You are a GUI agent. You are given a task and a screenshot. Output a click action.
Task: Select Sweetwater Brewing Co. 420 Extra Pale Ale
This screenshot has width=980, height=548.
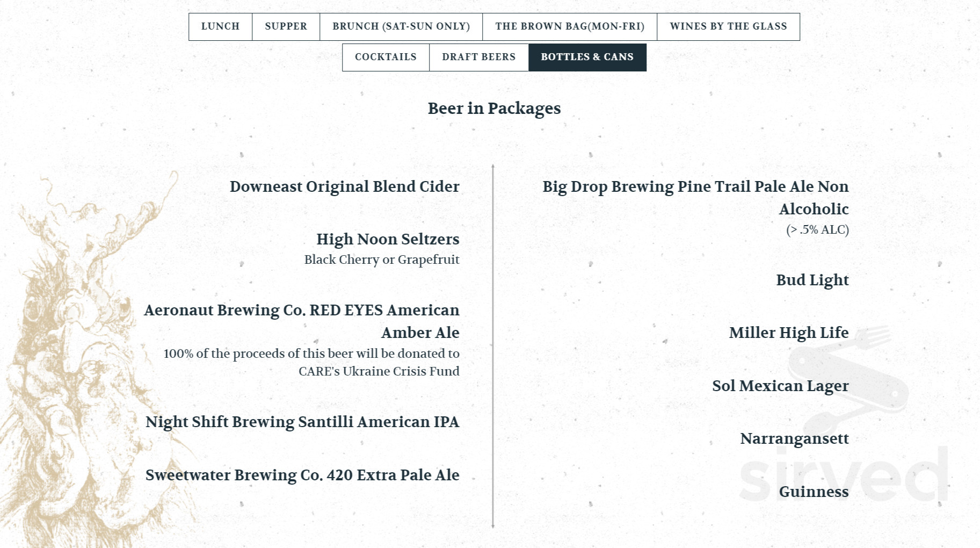click(302, 475)
